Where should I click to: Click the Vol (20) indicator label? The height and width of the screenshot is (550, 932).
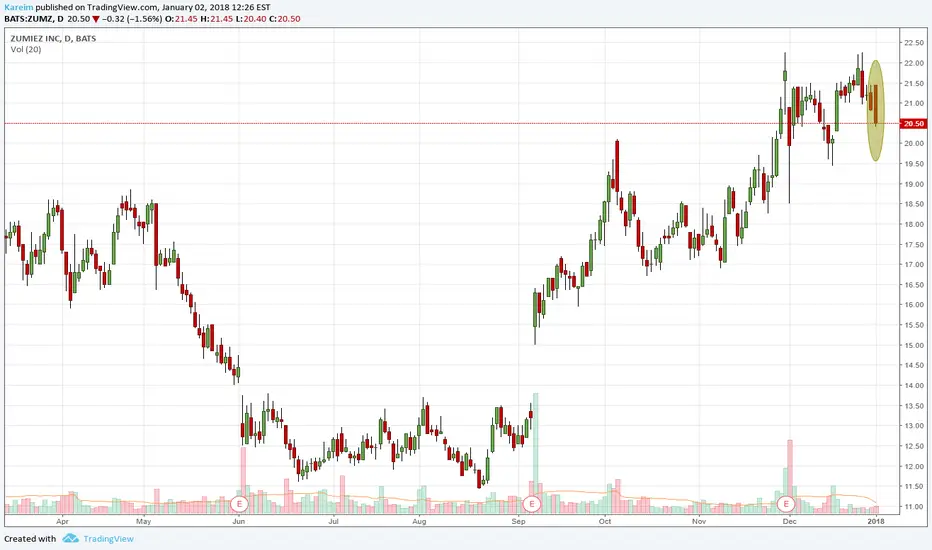pyautogui.click(x=26, y=49)
